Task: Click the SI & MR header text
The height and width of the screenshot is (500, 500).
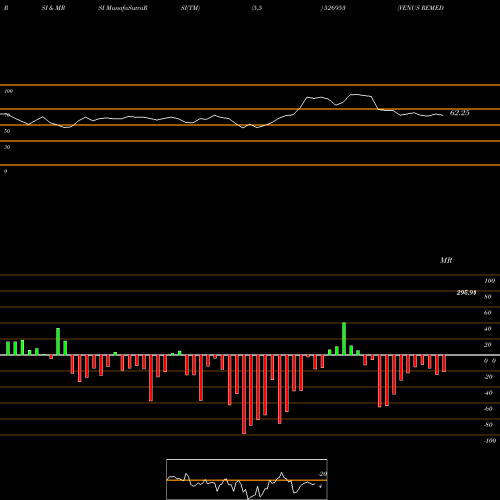Action: [x=53, y=8]
